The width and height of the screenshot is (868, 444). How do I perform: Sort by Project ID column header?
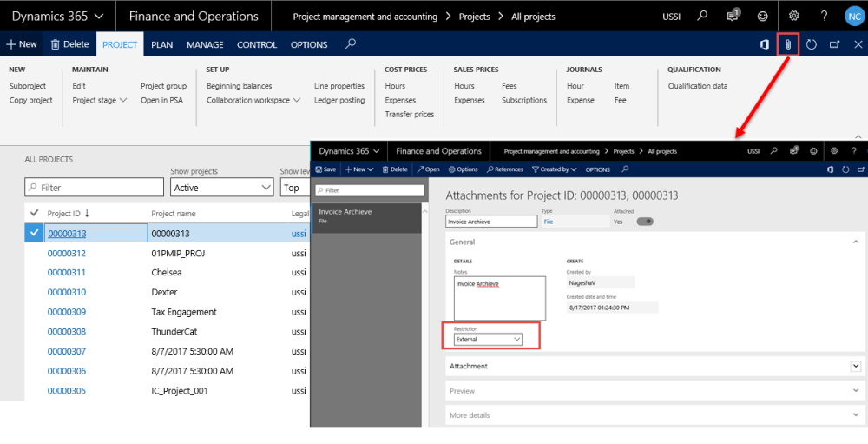[67, 214]
